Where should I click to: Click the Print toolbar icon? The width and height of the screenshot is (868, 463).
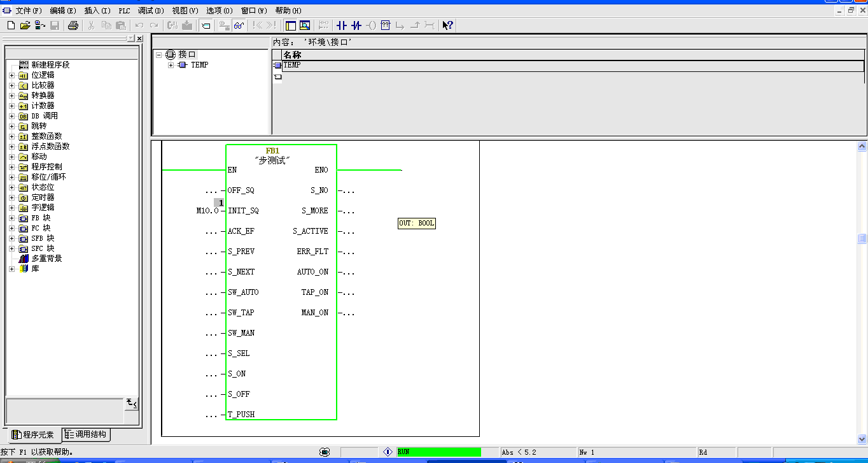click(x=73, y=25)
